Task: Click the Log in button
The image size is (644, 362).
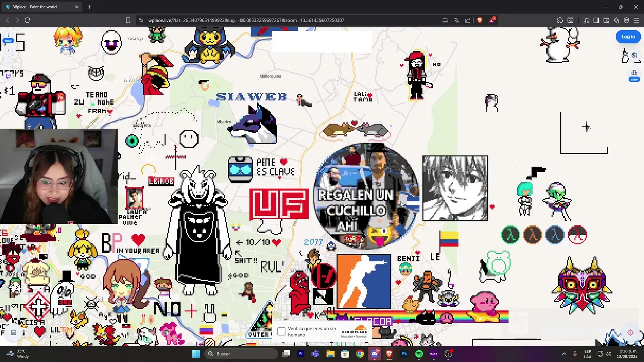Action: click(x=628, y=36)
